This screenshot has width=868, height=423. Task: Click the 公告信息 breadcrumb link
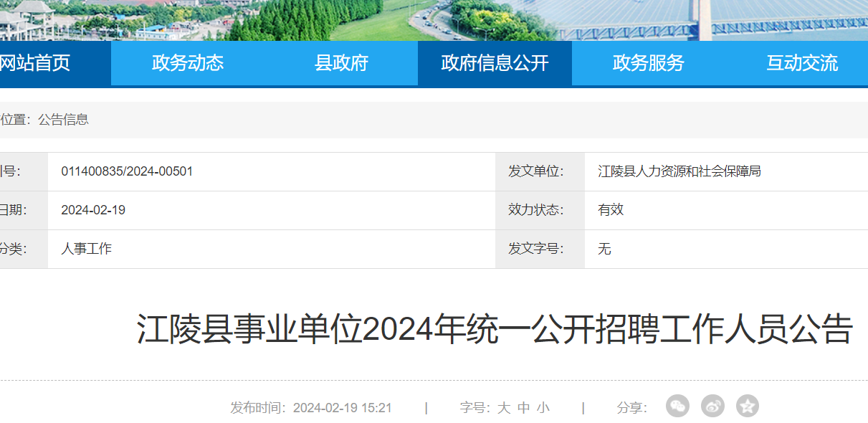(x=63, y=120)
